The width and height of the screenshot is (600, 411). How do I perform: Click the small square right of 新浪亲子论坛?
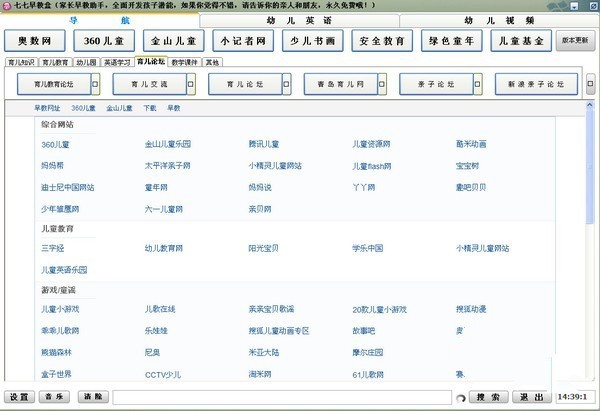(590, 83)
